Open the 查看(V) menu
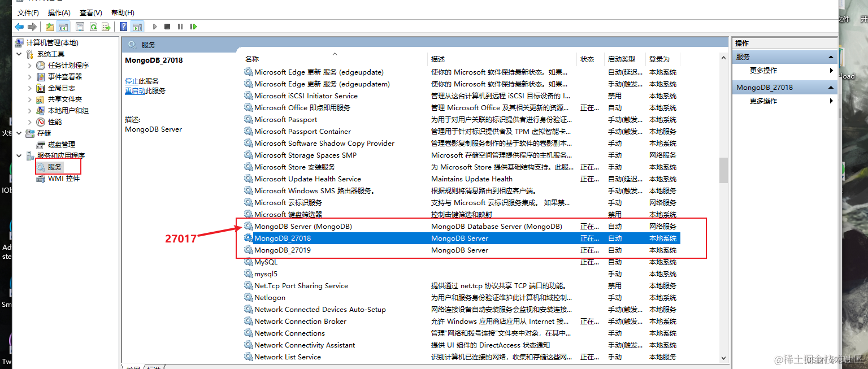The height and width of the screenshot is (369, 868). click(x=91, y=12)
